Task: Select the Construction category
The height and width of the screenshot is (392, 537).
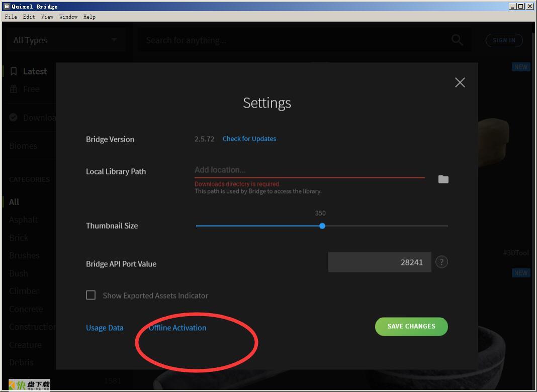Action: click(x=32, y=327)
